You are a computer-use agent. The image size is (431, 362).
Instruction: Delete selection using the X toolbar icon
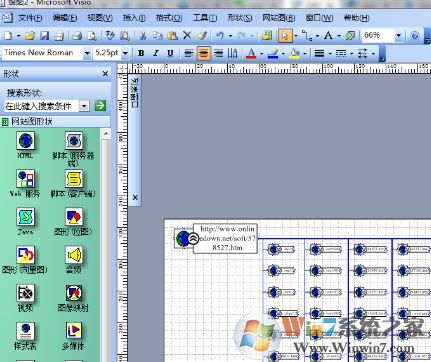[187, 35]
